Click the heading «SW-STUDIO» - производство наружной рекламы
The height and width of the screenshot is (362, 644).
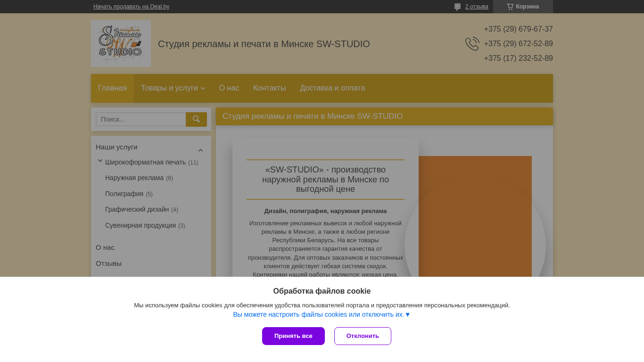pos(325,180)
